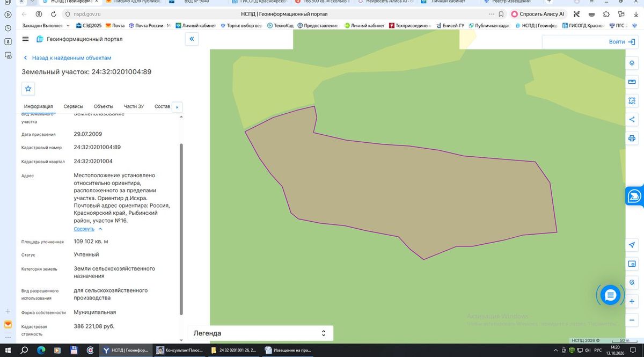Open the Объекты tab
The image size is (644, 357).
103,106
